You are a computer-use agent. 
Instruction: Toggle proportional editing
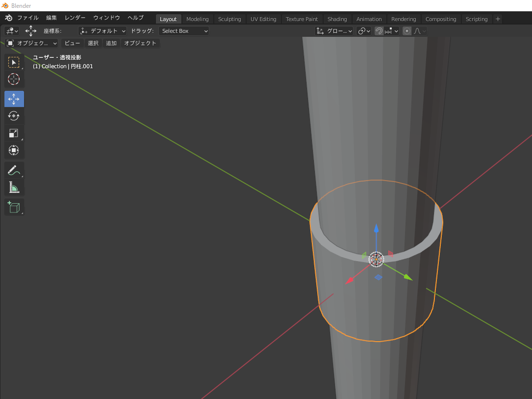point(407,31)
